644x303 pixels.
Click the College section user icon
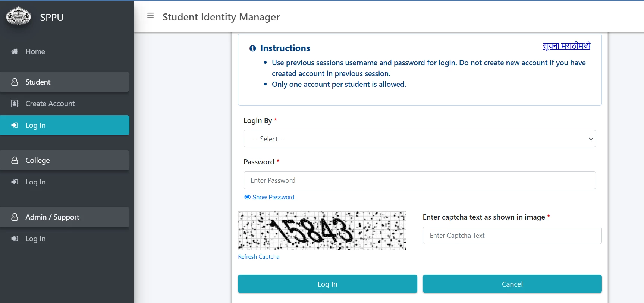point(15,160)
